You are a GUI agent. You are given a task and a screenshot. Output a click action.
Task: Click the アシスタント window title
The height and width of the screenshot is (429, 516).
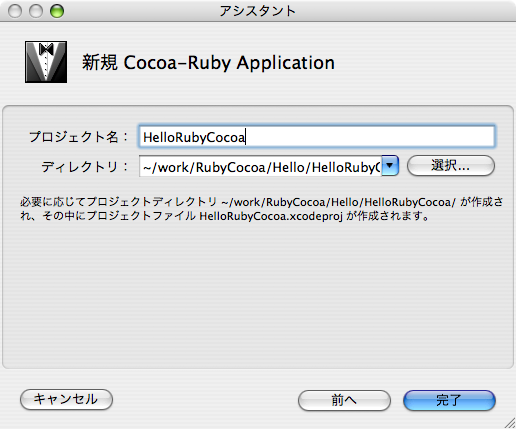[258, 11]
